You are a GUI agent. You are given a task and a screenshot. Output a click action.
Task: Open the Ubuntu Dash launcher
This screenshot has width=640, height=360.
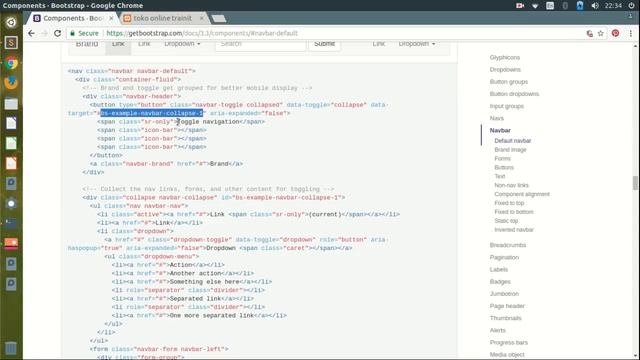(11, 22)
